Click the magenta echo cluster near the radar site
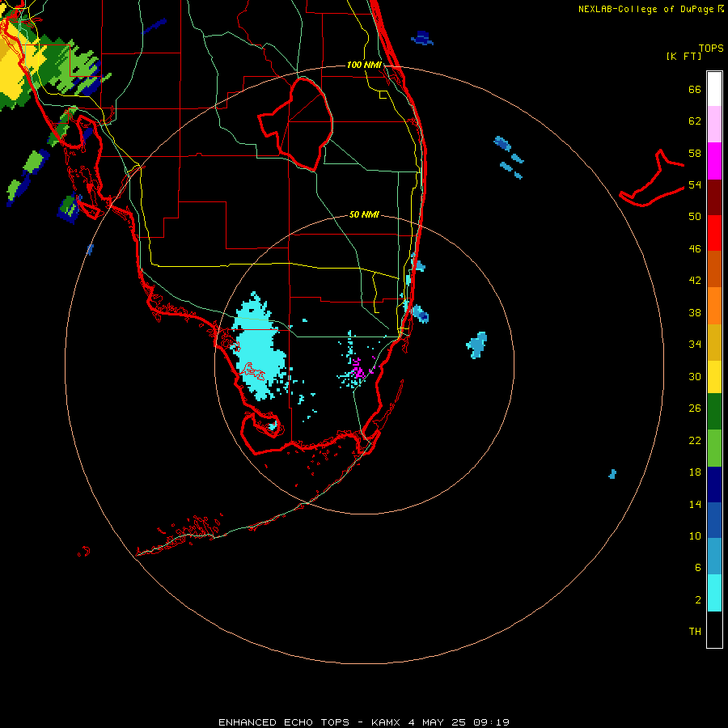Image resolution: width=728 pixels, height=728 pixels. (x=358, y=370)
